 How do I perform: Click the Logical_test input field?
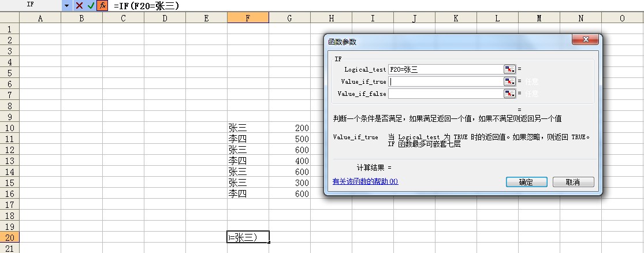tap(446, 69)
